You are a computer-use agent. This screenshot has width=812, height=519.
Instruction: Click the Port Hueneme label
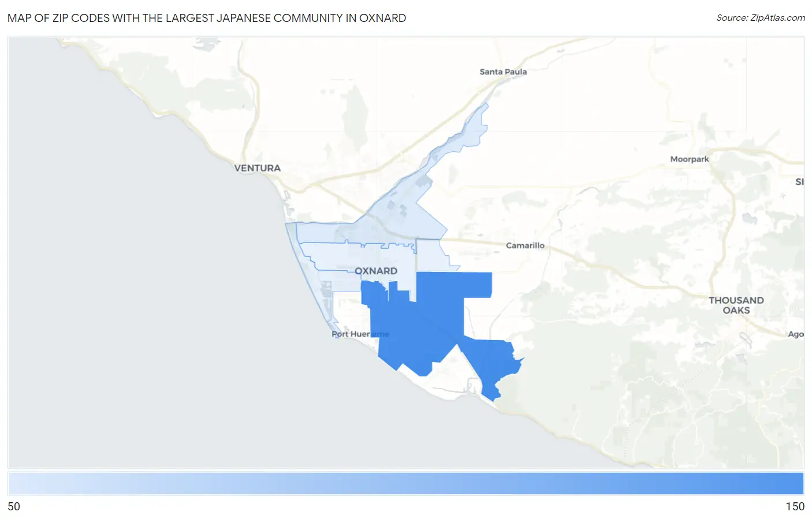(360, 334)
